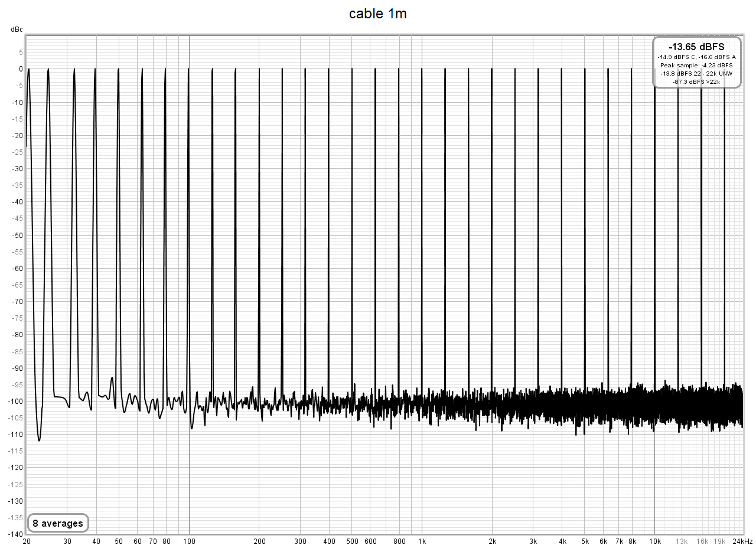The width and height of the screenshot is (756, 548).
Task: Click the "-13.8 dBFS 22 - 22k UNW" line
Action: (x=696, y=73)
